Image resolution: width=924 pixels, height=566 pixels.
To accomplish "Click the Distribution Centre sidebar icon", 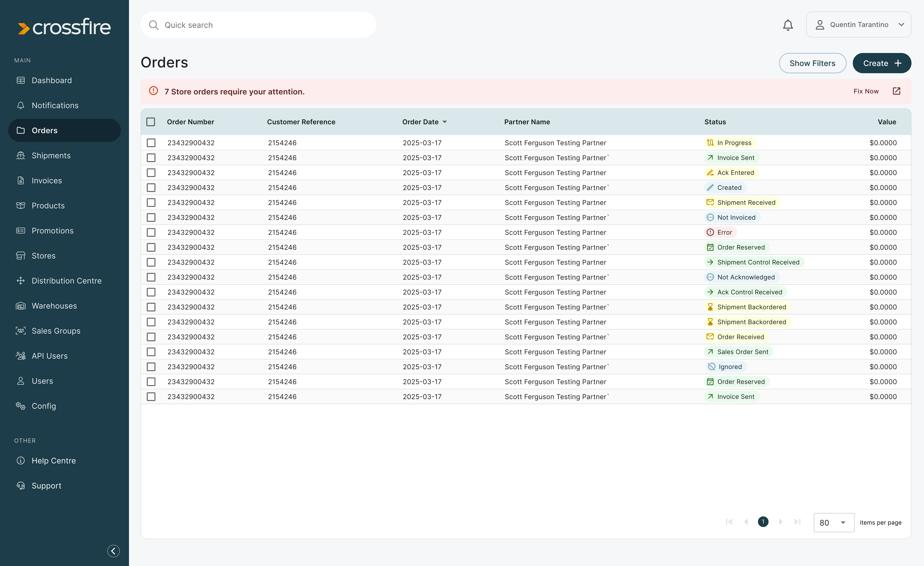I will tap(21, 281).
